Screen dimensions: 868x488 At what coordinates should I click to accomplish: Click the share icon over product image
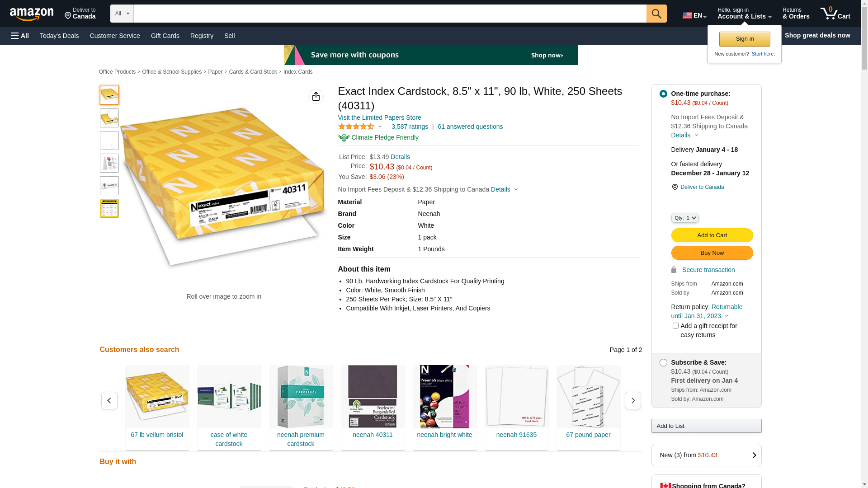coord(316,96)
